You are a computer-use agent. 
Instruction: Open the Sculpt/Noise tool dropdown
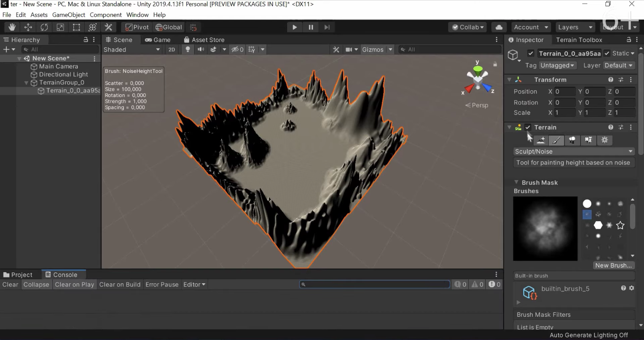(574, 151)
